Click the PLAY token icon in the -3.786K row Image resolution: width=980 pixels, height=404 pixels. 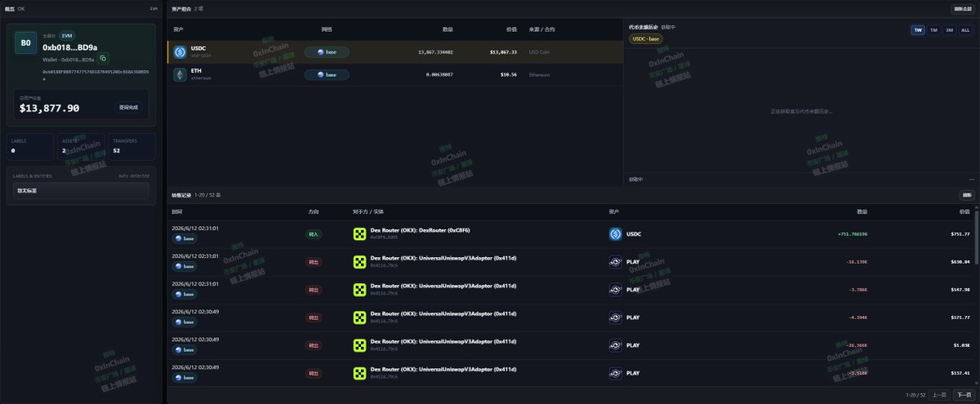[616, 290]
